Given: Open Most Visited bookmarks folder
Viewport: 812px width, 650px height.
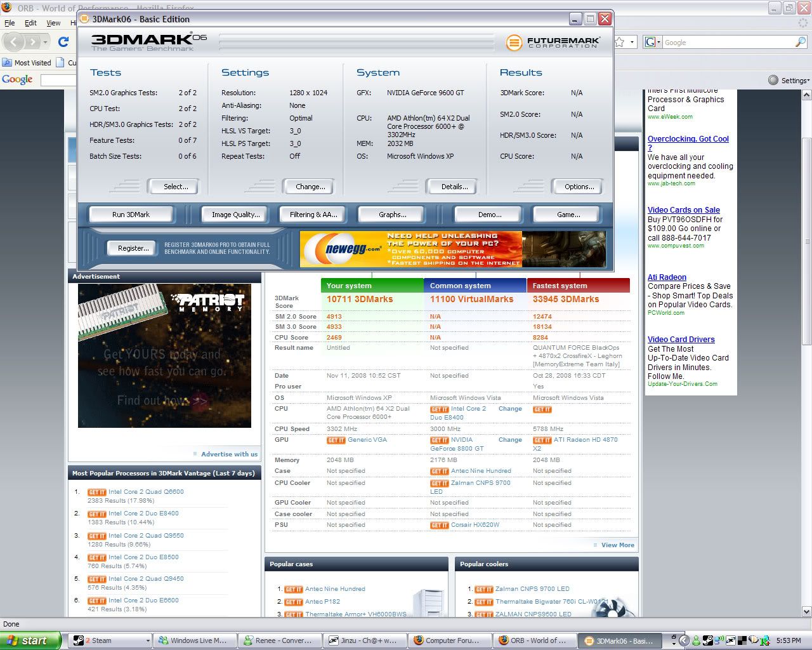Looking at the screenshot, I should (27, 63).
